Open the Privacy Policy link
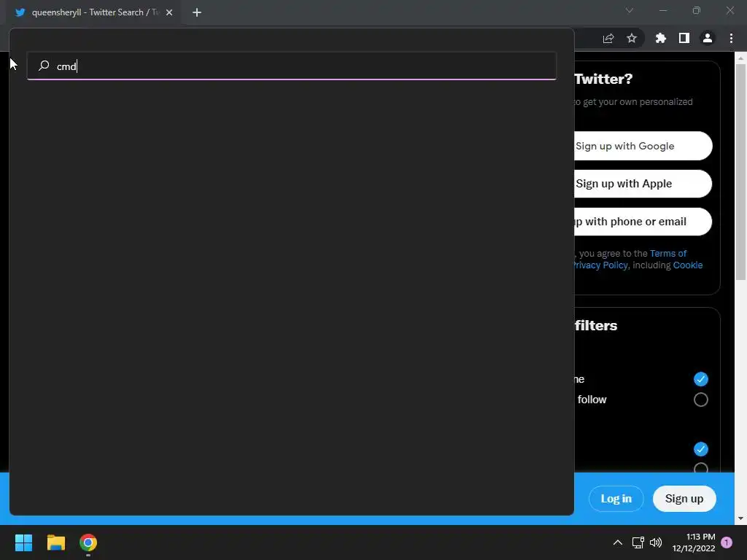747x560 pixels. click(x=601, y=265)
